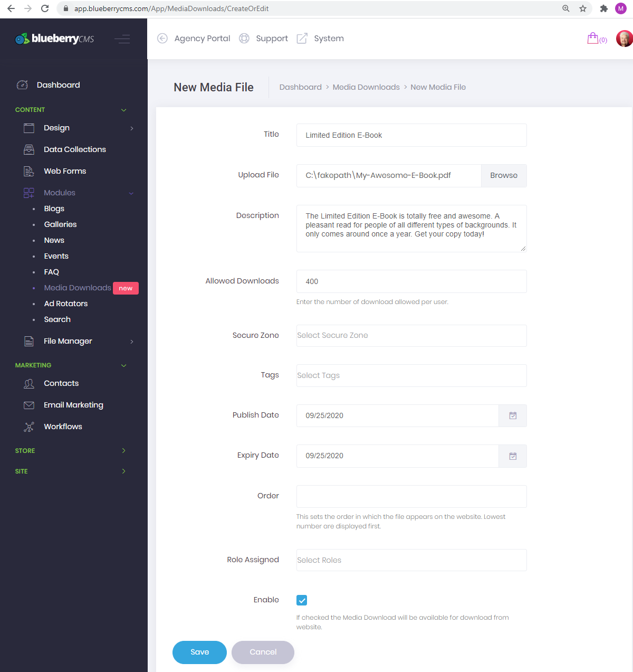Click the BlueberryCMS logo
The width and height of the screenshot is (633, 672).
click(x=54, y=39)
